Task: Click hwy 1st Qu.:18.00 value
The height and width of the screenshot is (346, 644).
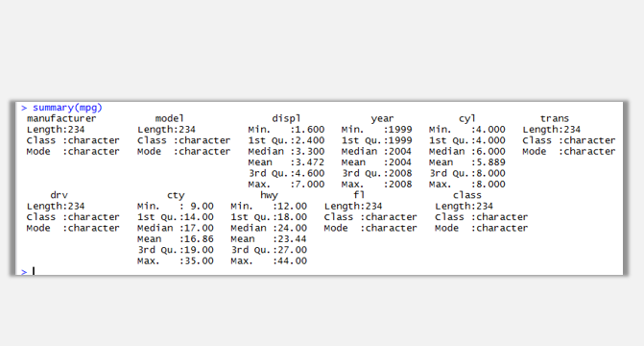Action: (269, 217)
